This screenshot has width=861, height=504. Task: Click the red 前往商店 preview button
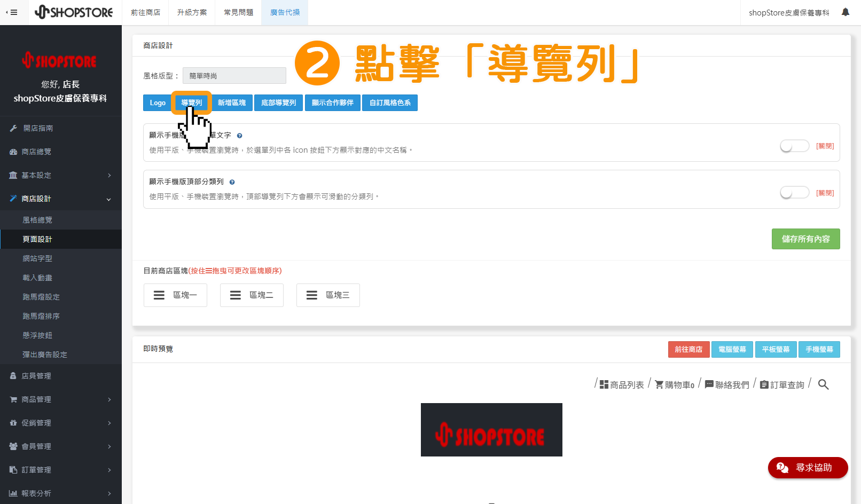point(688,349)
